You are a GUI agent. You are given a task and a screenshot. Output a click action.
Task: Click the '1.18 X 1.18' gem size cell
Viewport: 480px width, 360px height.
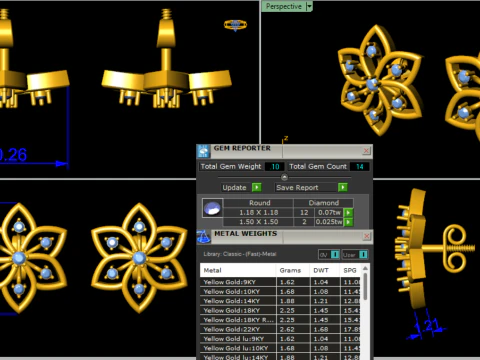pyautogui.click(x=259, y=212)
